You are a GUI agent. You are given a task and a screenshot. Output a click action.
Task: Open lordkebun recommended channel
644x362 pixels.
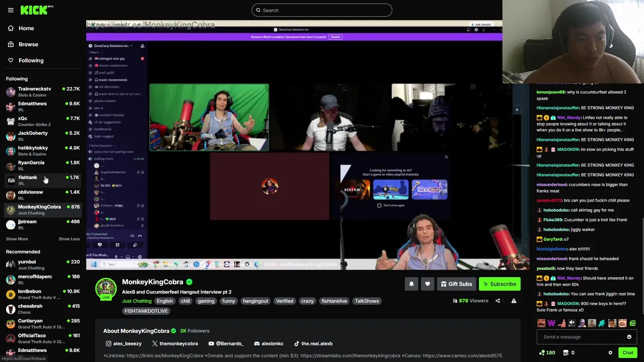pos(43,294)
